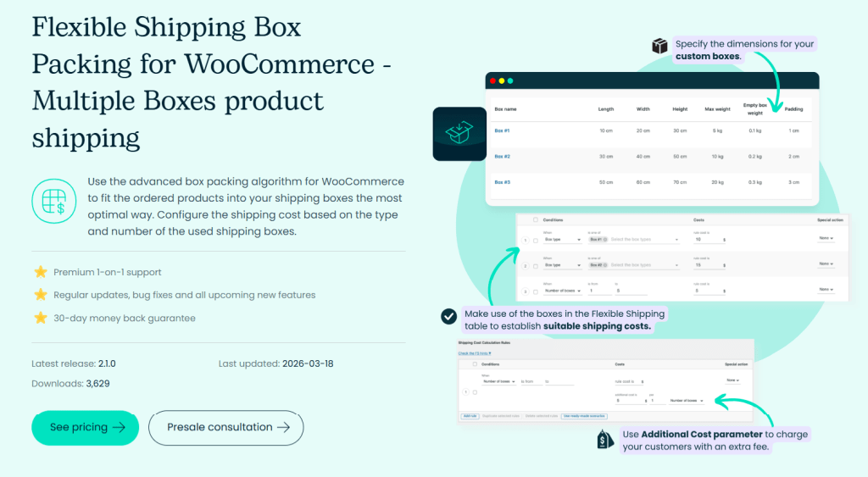Tick Conditions header checkbox under Shipping Cost Calculation Rules
The height and width of the screenshot is (477, 868).
click(475, 364)
